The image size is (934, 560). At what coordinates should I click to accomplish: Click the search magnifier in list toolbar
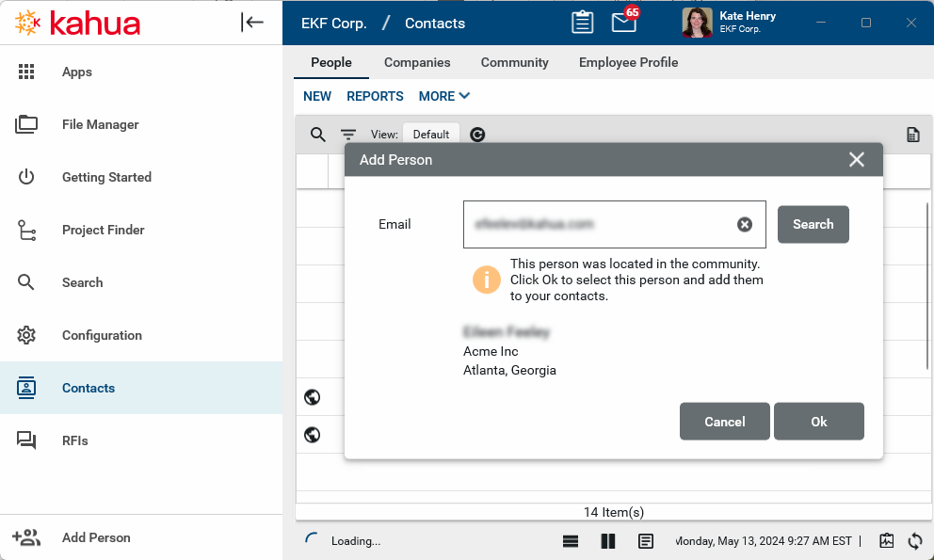pyautogui.click(x=318, y=135)
